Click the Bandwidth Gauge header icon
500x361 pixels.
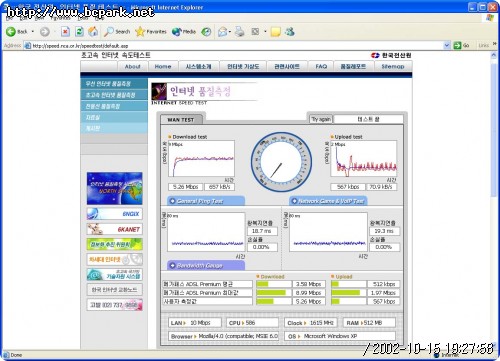pos(172,265)
